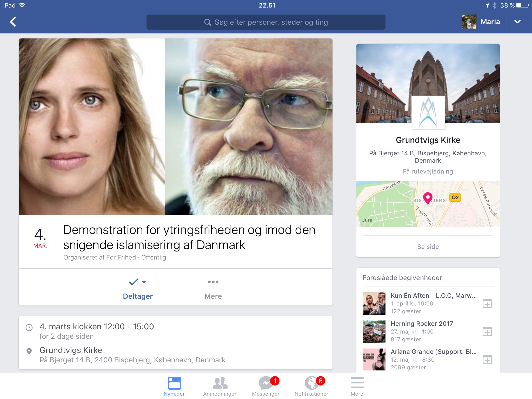Open Maria's profile picture

[469, 22]
